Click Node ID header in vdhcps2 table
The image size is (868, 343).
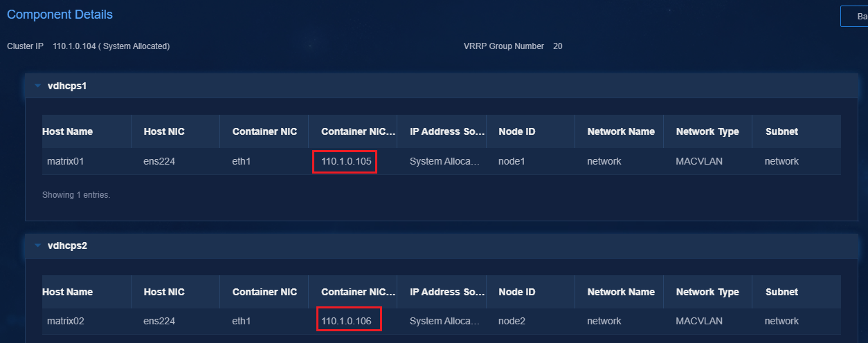[x=516, y=292]
